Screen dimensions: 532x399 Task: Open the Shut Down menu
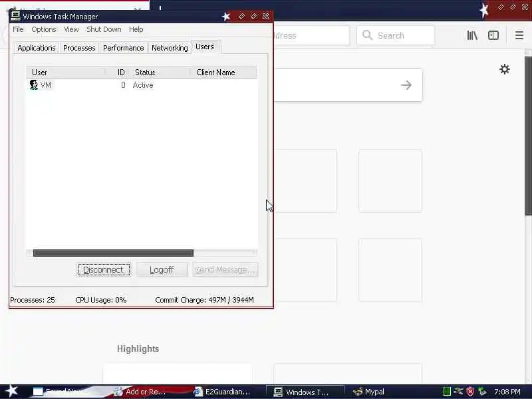click(104, 29)
